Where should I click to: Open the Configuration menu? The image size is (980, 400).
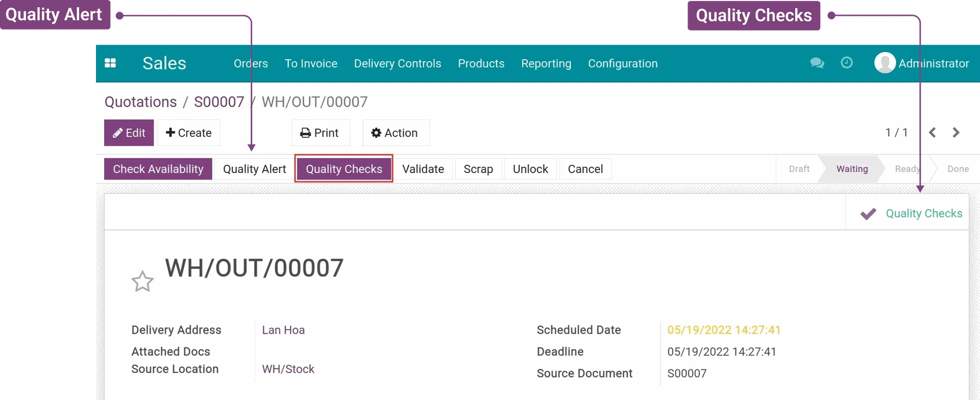click(623, 63)
